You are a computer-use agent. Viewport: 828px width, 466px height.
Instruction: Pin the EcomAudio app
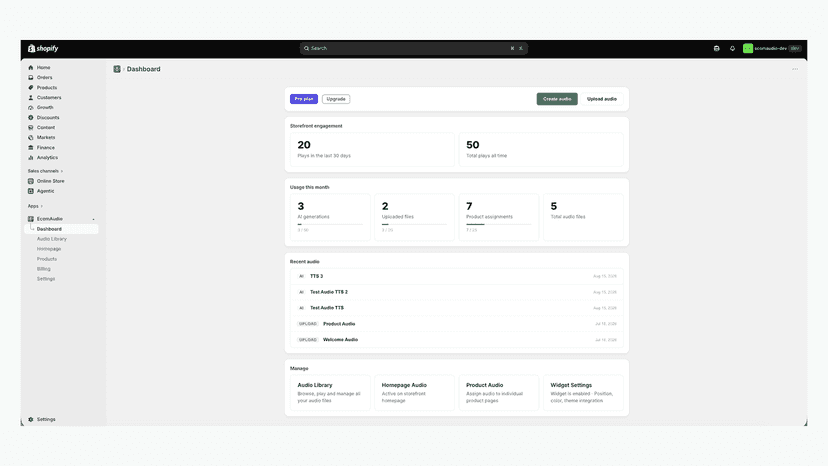click(93, 219)
